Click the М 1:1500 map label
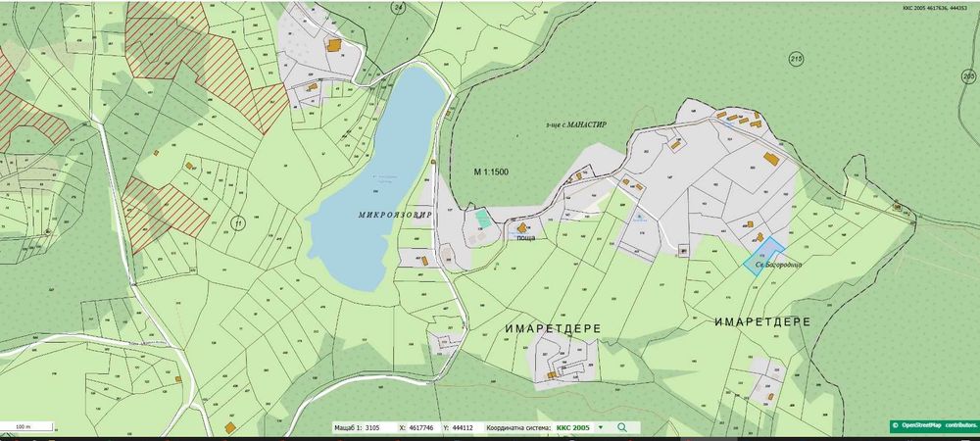 coord(491,171)
